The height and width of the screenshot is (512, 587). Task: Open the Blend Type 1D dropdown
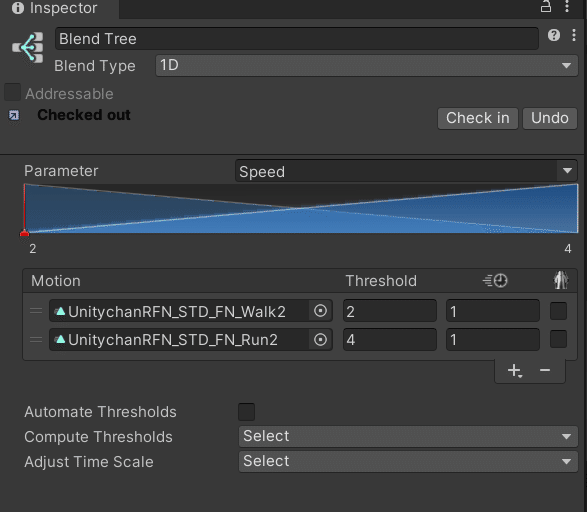pyautogui.click(x=367, y=66)
